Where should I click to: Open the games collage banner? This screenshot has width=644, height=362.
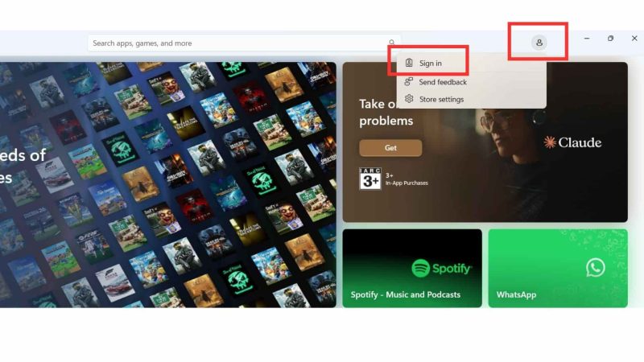(x=168, y=185)
